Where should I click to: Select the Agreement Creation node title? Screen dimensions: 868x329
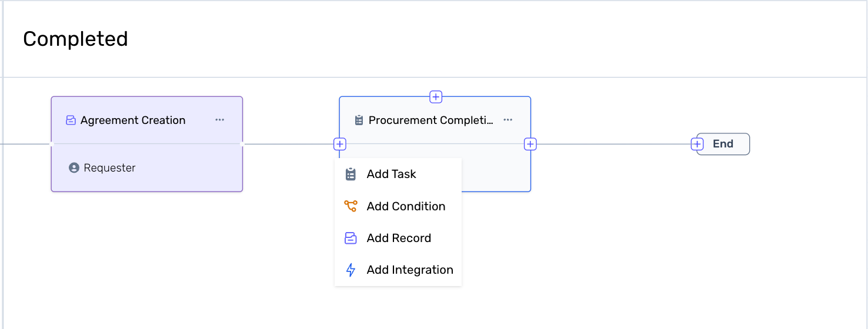coord(133,120)
